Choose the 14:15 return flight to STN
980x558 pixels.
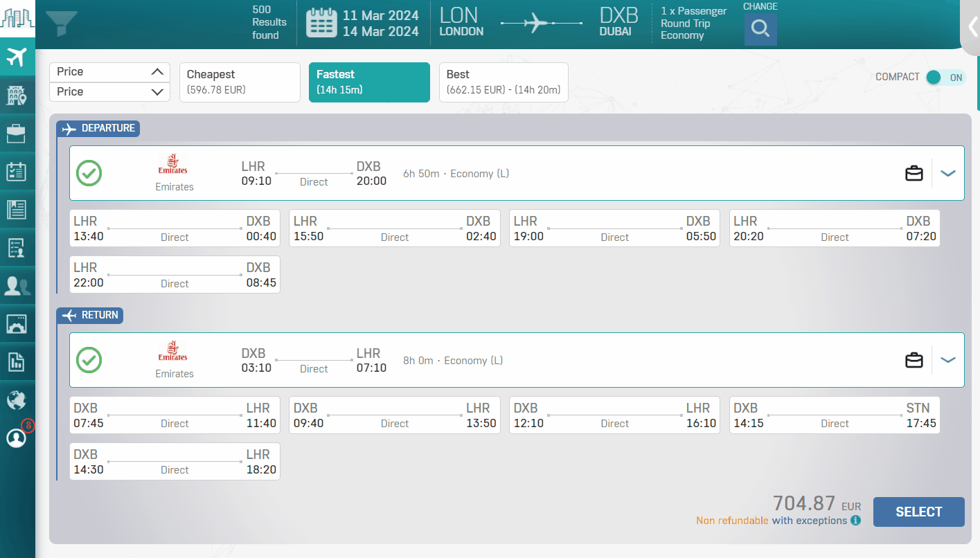pyautogui.click(x=834, y=415)
